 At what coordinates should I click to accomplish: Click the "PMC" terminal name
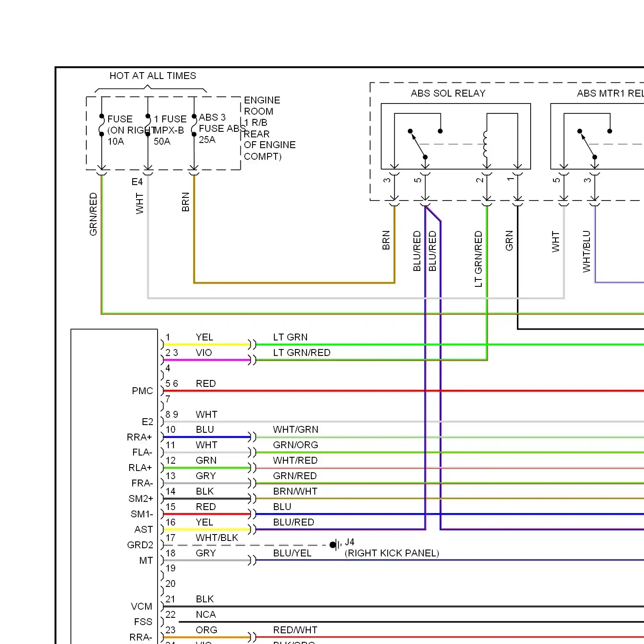[x=143, y=391]
